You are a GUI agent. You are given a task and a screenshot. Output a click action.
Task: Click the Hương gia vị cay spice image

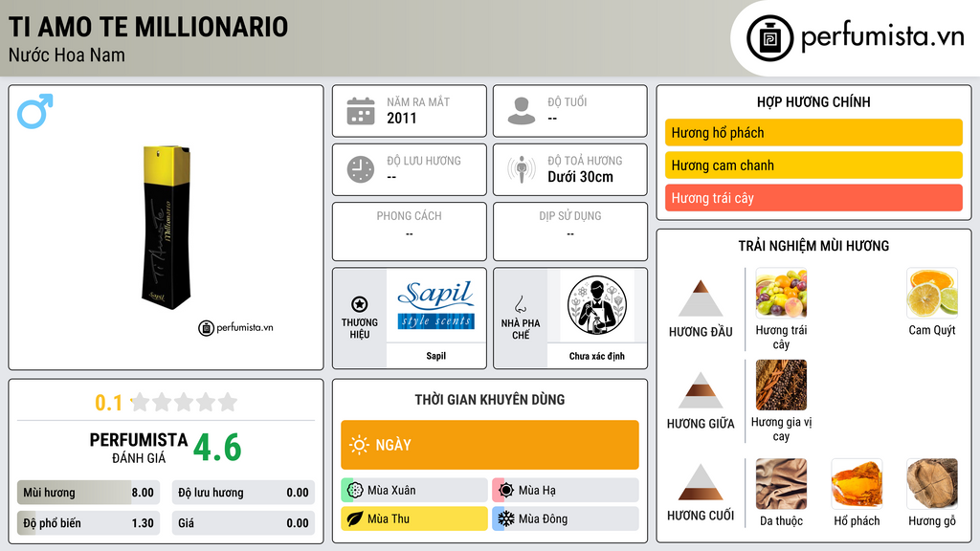coord(781,385)
